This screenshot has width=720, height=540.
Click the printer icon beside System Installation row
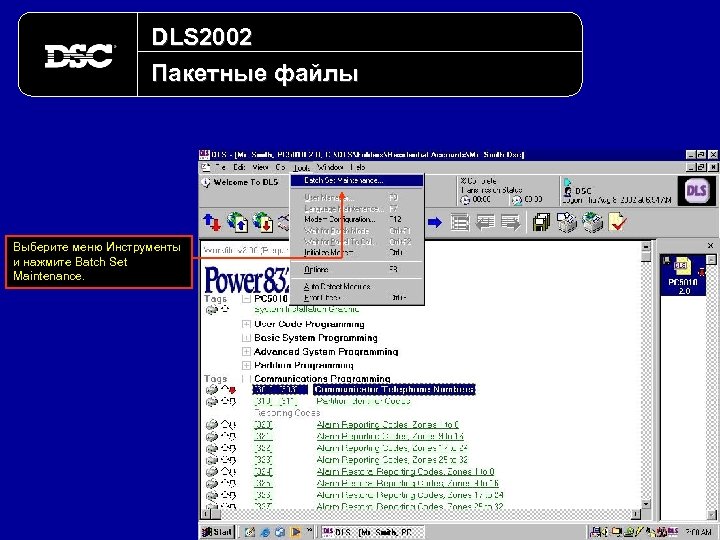pyautogui.click(x=212, y=310)
